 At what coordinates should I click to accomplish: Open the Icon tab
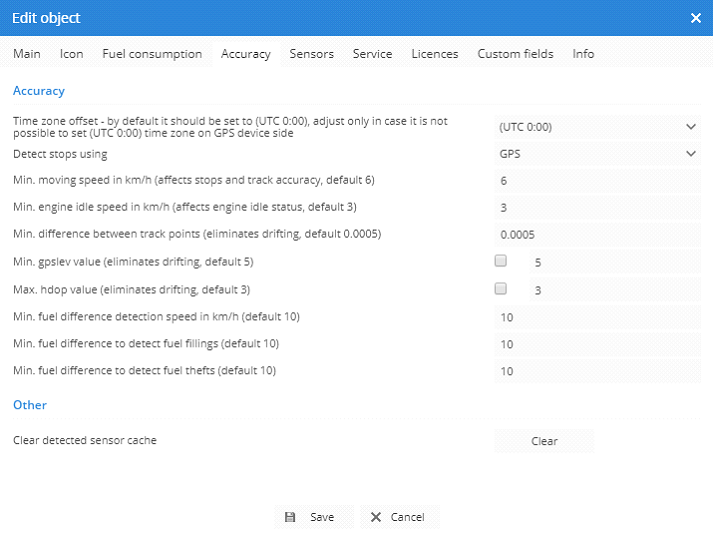(x=72, y=54)
